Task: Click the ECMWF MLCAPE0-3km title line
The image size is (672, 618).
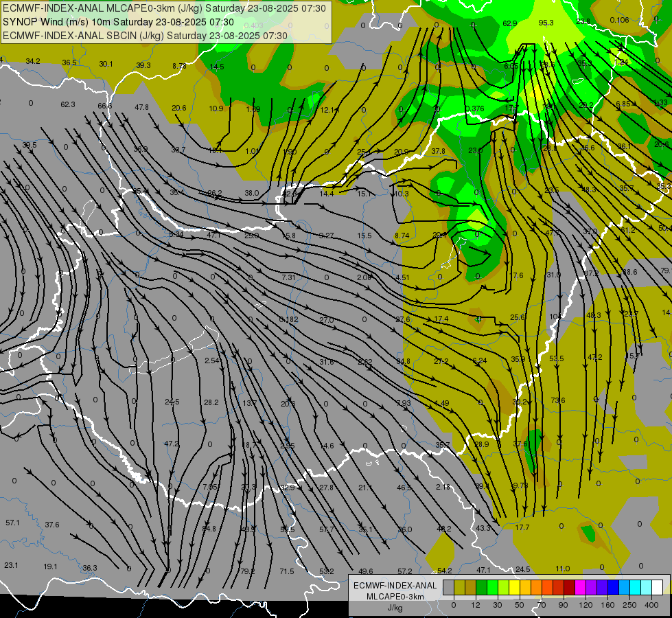Action: (x=164, y=8)
